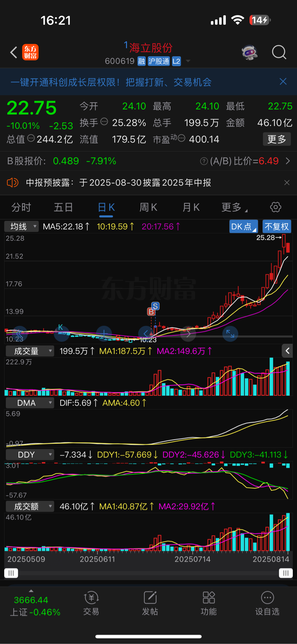
Task: Tap the back arrow icon
Action: click(x=14, y=52)
